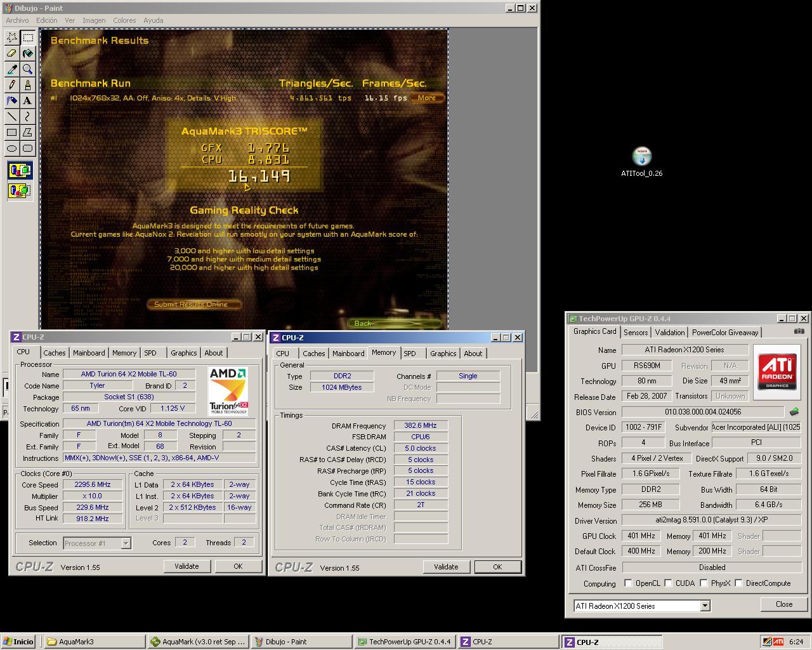Viewport: 812px width, 650px height.
Task: Choose opaque selection mode option
Action: tap(20, 171)
